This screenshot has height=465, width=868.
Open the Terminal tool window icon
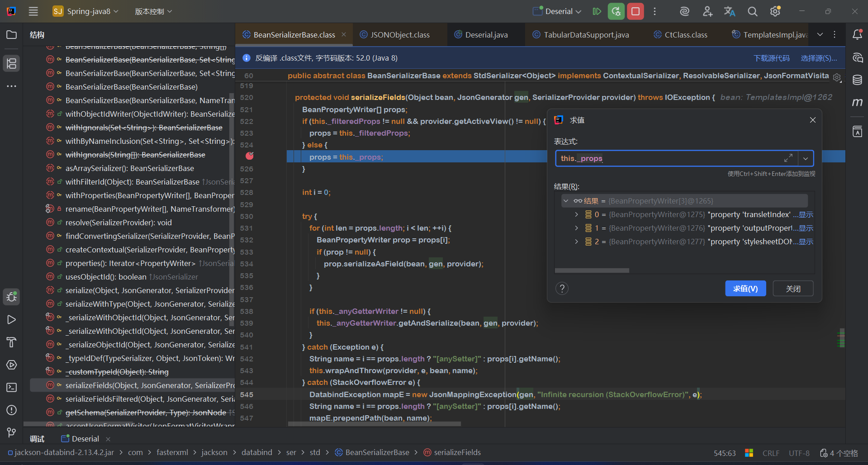click(x=12, y=388)
